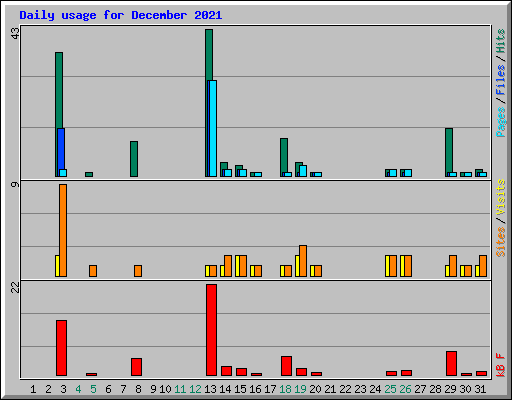Select the orange sites bar on day 8

point(138,271)
